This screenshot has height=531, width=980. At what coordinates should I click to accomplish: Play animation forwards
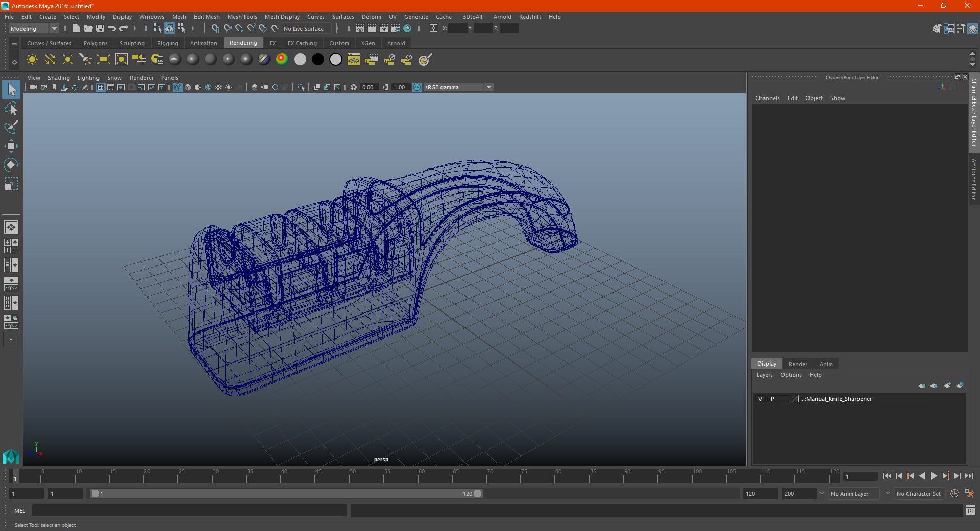point(934,476)
